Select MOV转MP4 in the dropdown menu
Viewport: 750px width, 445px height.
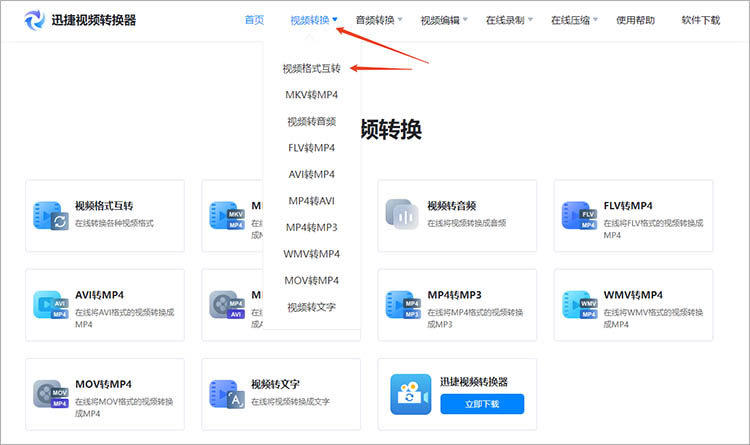tap(311, 280)
